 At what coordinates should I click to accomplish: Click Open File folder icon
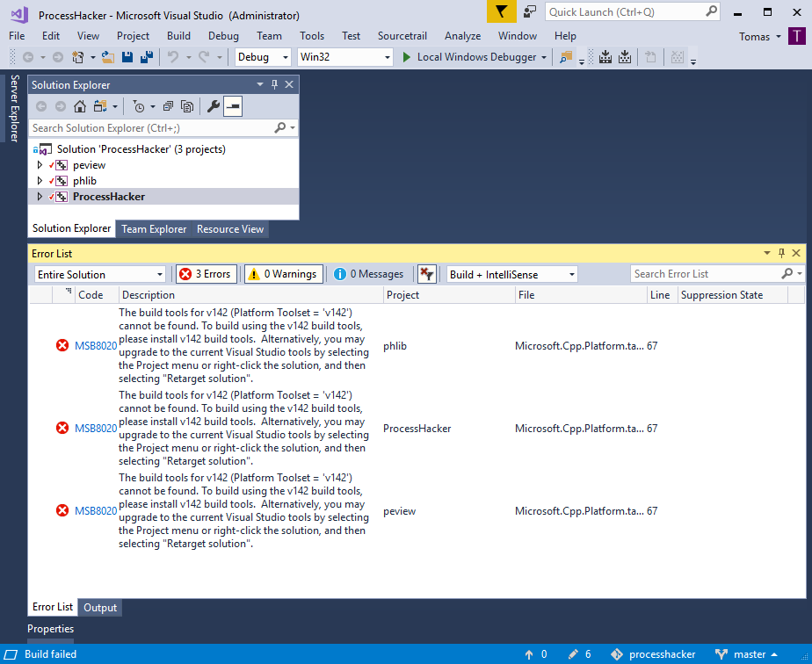(x=108, y=57)
